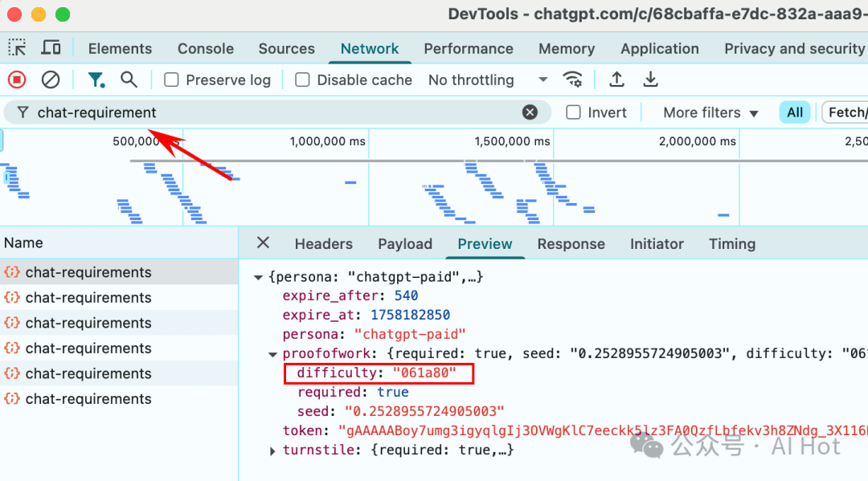Activate the inspect element picker
The image size is (868, 481).
click(17, 48)
